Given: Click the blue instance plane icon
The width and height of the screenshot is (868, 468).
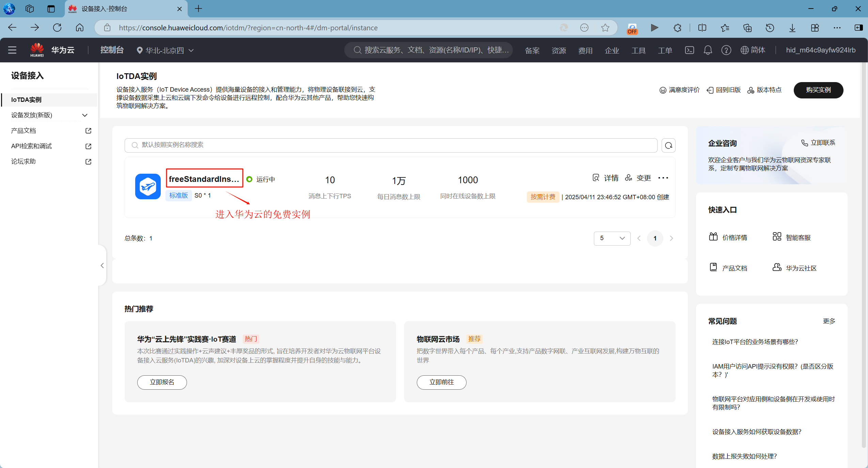Looking at the screenshot, I should click(148, 186).
